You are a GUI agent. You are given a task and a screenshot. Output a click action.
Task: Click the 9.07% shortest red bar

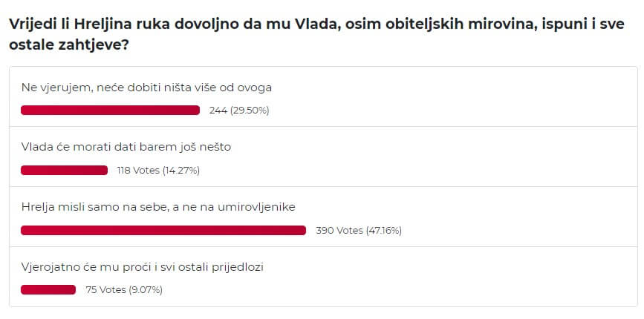pos(48,290)
